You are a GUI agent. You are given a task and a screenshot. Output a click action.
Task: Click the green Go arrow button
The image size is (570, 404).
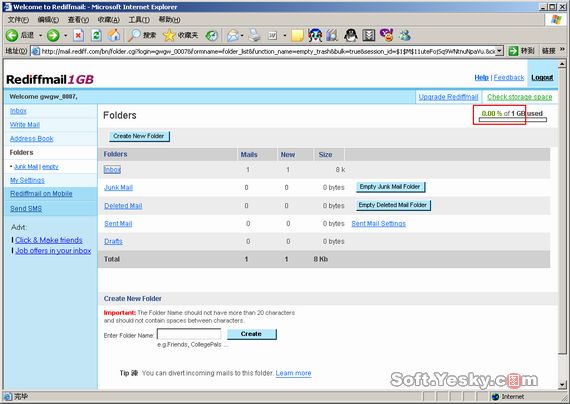[x=513, y=51]
